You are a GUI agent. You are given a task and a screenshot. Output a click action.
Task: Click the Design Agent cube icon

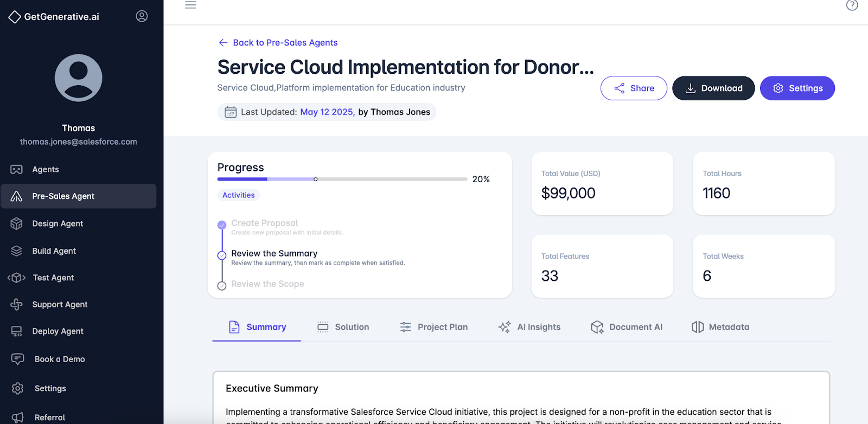tap(17, 223)
